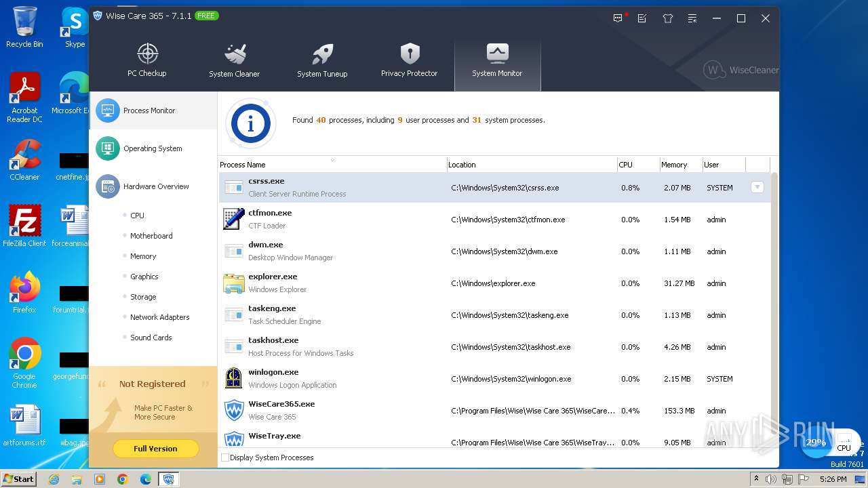Open artforums.rtf desktop file
This screenshot has width=868, height=488.
pos(24,426)
